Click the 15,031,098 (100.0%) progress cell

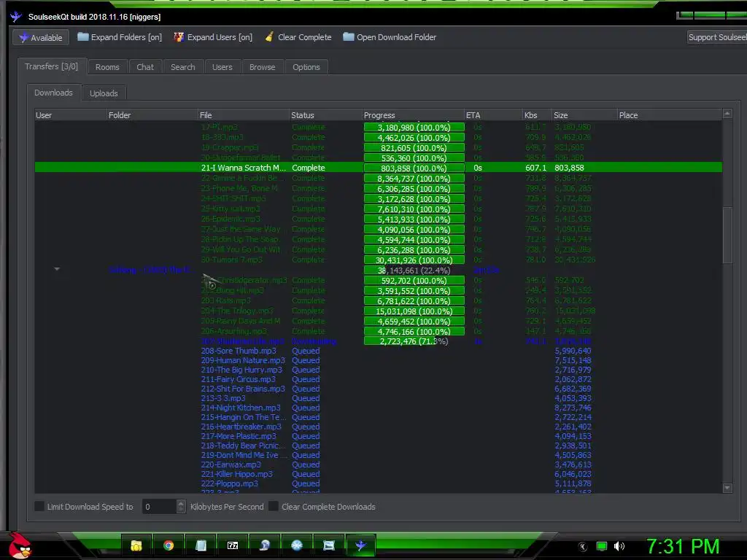[x=414, y=311]
